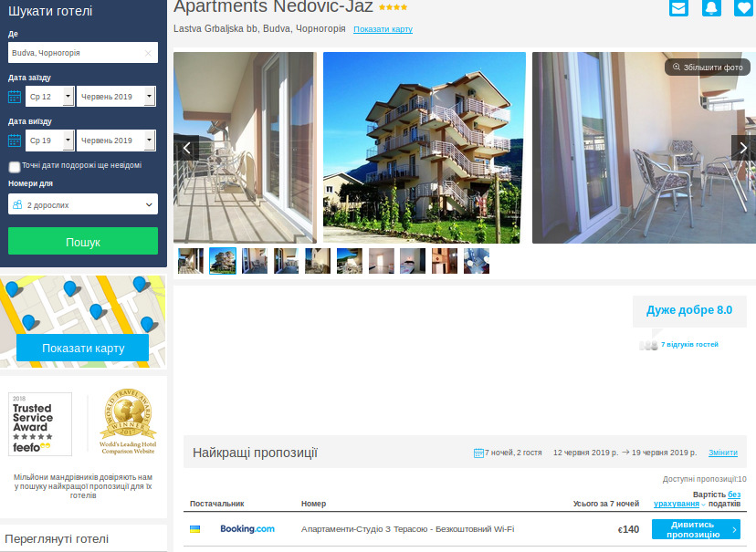Screen dimensions: 756x552
Task: Click the blue Показати карту map button
Action: coord(82,348)
